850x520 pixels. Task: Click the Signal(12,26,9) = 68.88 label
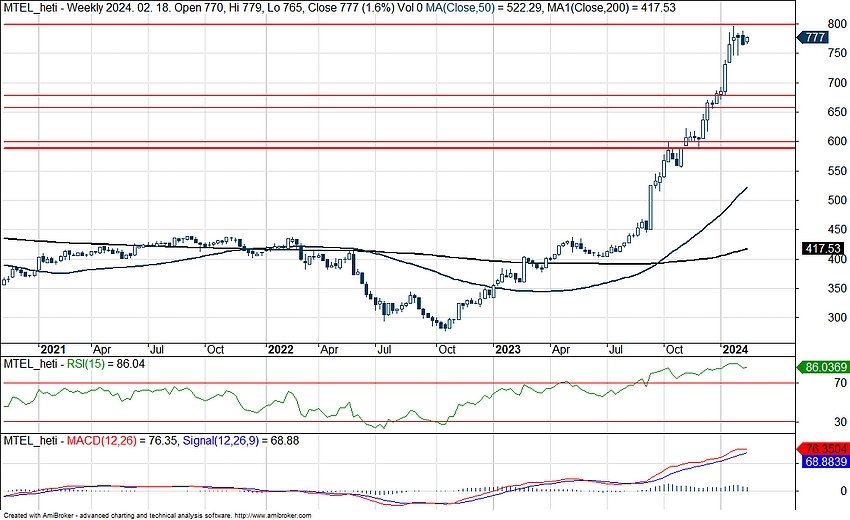(241, 441)
